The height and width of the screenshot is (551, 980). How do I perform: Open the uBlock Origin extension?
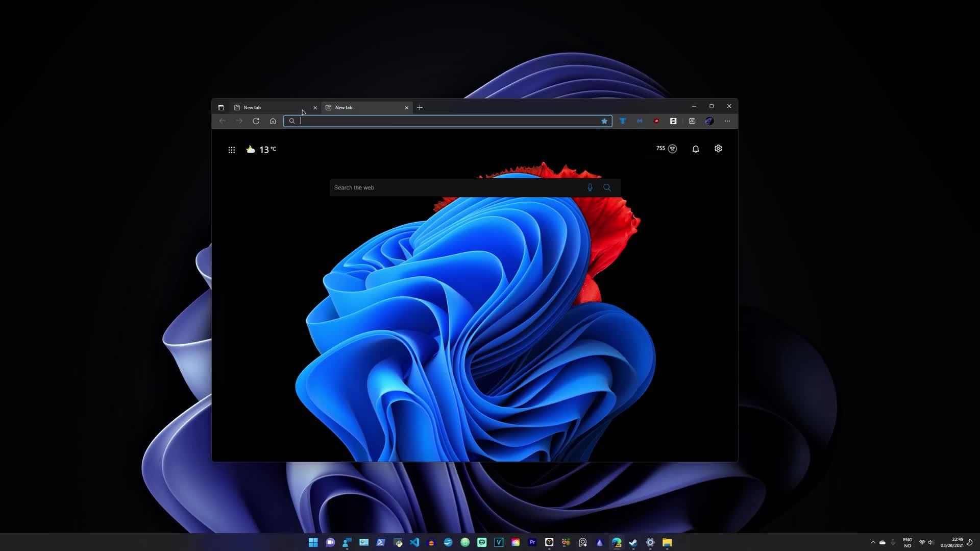(x=656, y=121)
